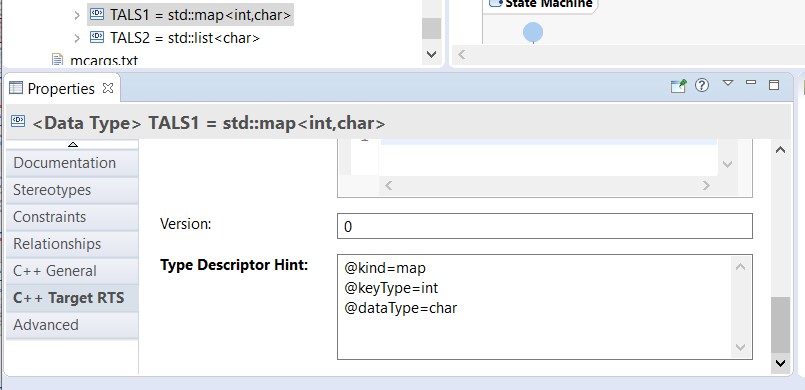Open Properties help question mark icon
This screenshot has height=390, width=805.
[x=702, y=85]
